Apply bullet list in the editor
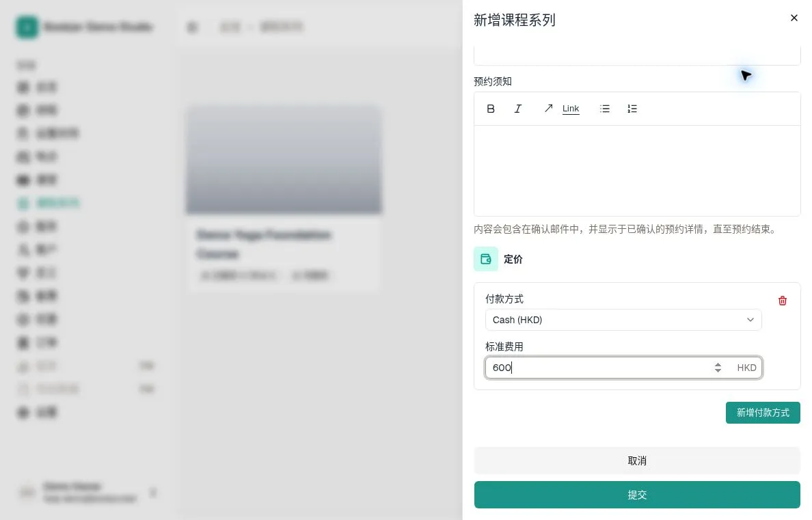The height and width of the screenshot is (520, 812). point(604,109)
